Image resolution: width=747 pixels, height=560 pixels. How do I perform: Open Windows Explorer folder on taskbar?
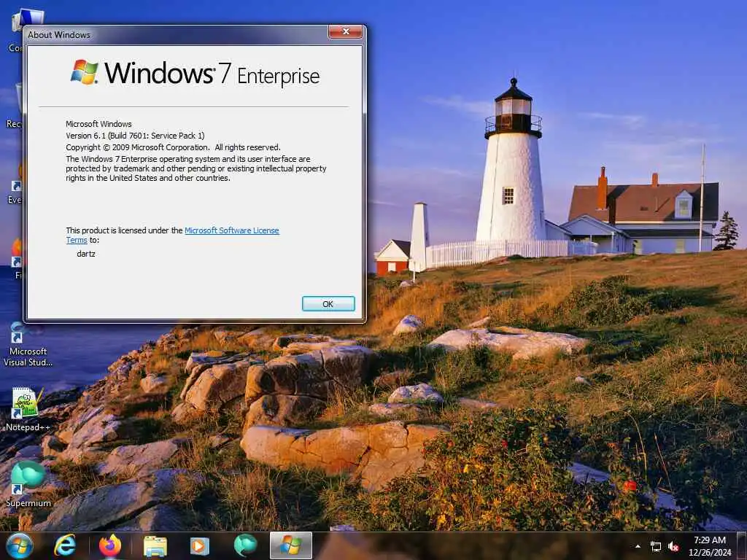[155, 546]
